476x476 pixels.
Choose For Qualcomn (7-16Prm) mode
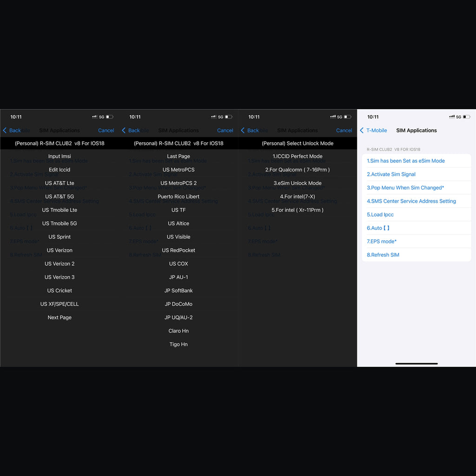click(297, 170)
